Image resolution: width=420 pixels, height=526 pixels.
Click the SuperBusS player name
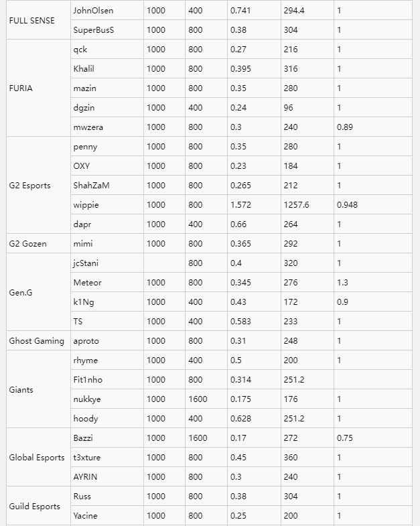tap(94, 30)
